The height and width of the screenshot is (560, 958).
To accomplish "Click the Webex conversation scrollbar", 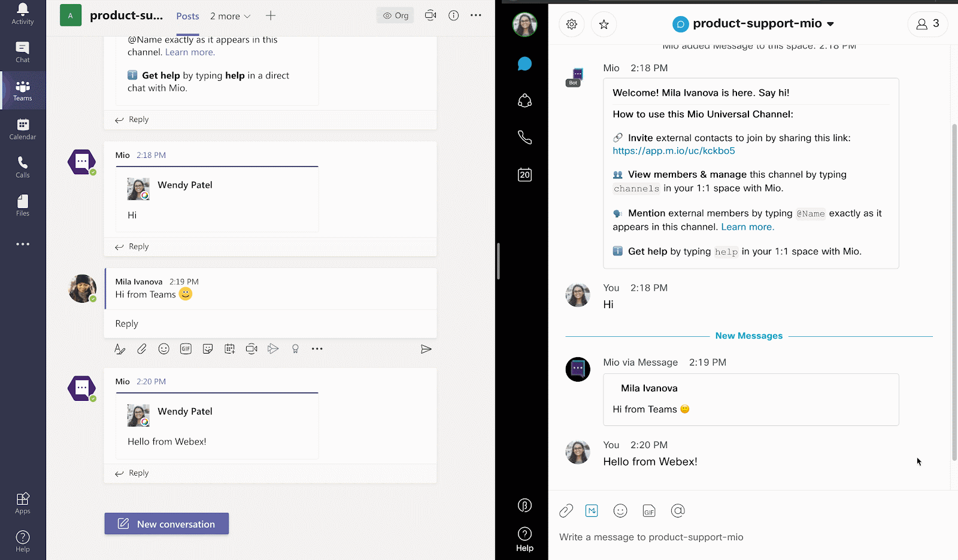I will point(954,292).
